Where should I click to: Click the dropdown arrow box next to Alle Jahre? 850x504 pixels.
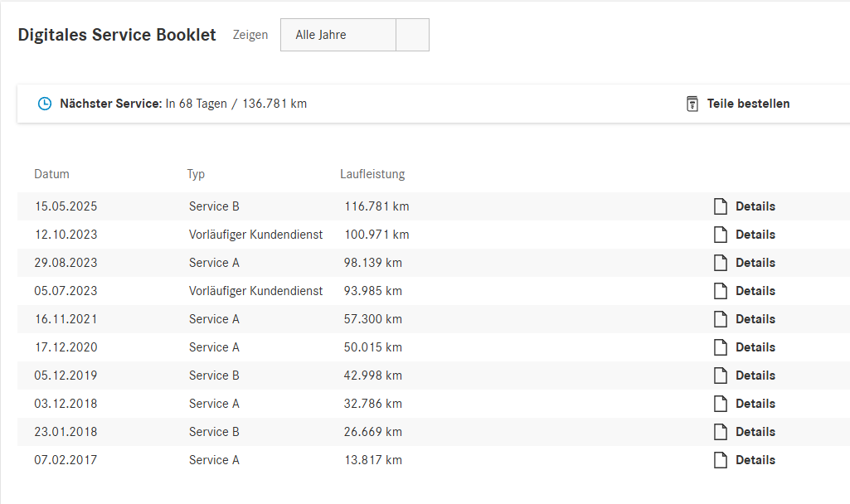coord(412,35)
